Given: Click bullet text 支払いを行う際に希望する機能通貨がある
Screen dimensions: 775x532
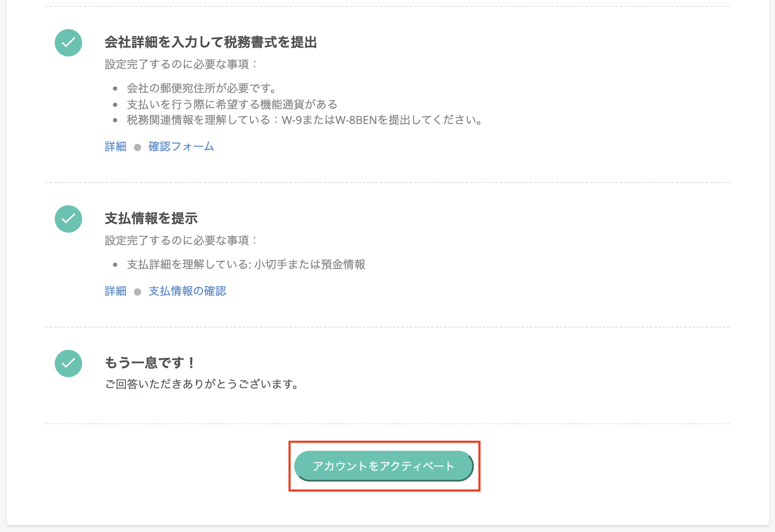Looking at the screenshot, I should click(232, 104).
